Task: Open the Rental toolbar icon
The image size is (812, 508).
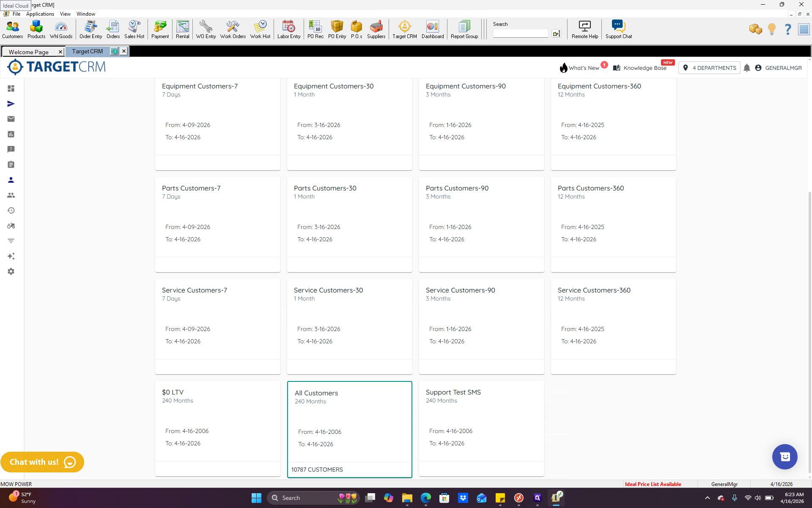Action: (182, 30)
